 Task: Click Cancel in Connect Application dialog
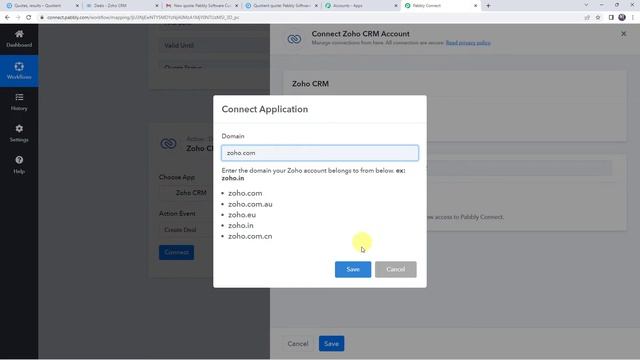(x=396, y=269)
